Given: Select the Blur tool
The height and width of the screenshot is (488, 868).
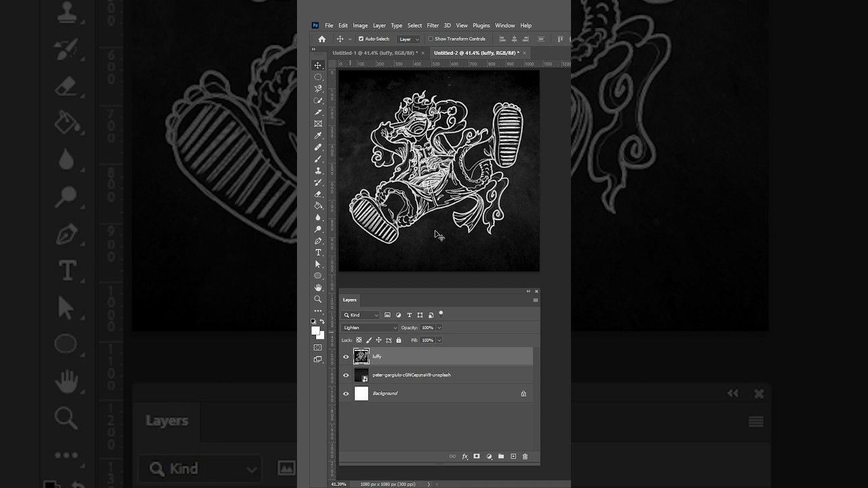Looking at the screenshot, I should [318, 218].
